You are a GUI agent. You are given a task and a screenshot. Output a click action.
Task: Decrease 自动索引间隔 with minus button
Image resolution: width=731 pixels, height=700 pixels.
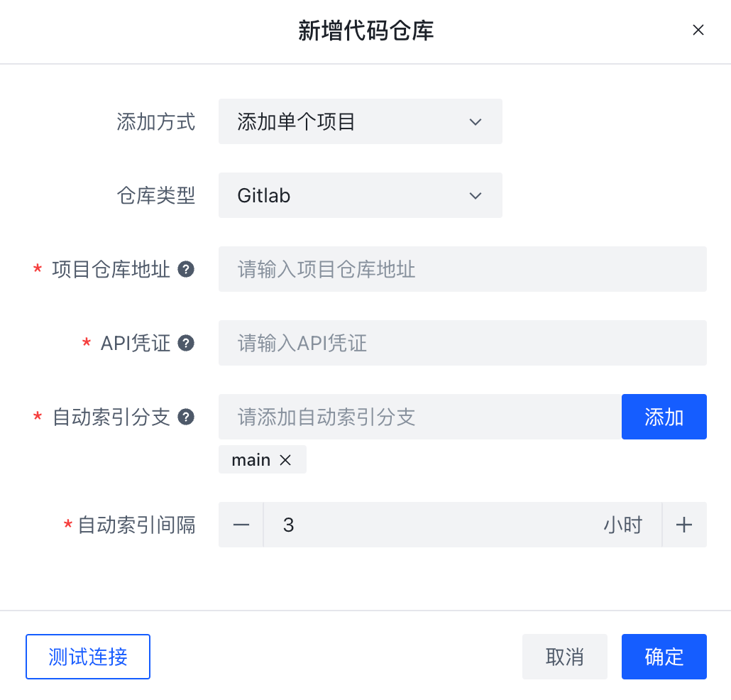click(x=241, y=525)
